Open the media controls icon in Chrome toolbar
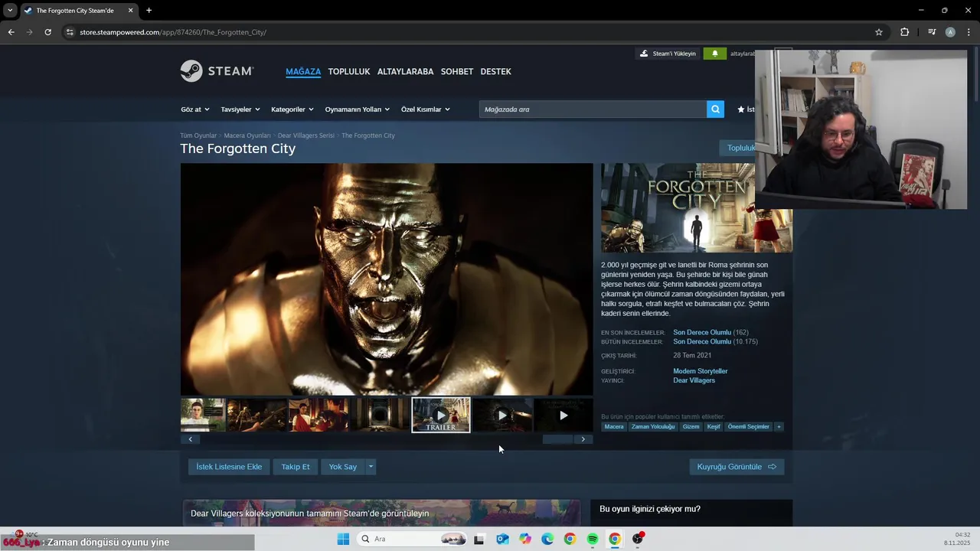 pos(932,32)
